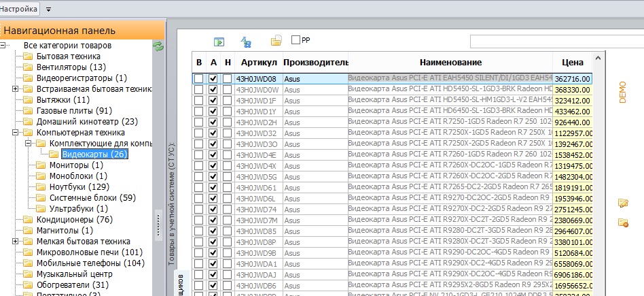The image size is (644, 296).
Task: Toggle the PP checkbox in toolbar
Action: click(296, 40)
